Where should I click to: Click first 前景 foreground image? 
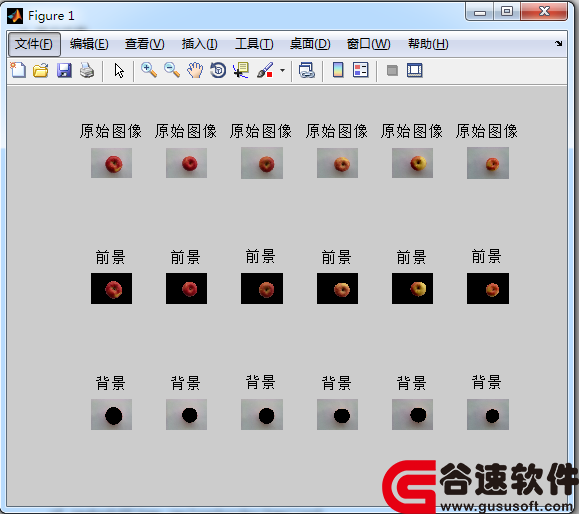[x=111, y=288]
